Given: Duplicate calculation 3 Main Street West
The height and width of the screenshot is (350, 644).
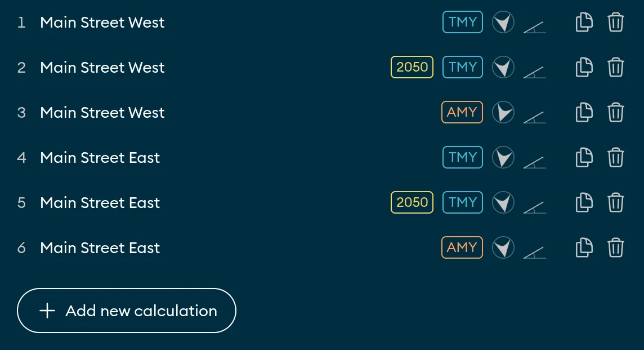Looking at the screenshot, I should [584, 112].
